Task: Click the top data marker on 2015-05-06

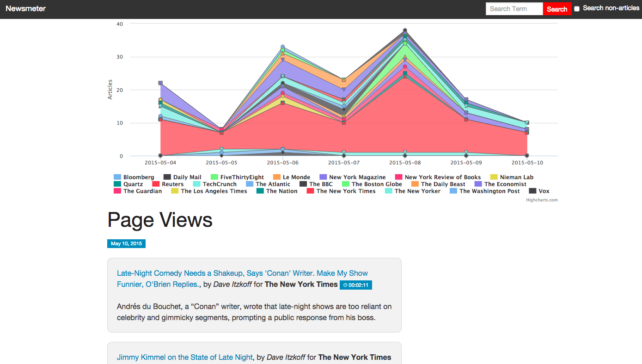Action: coord(282,47)
